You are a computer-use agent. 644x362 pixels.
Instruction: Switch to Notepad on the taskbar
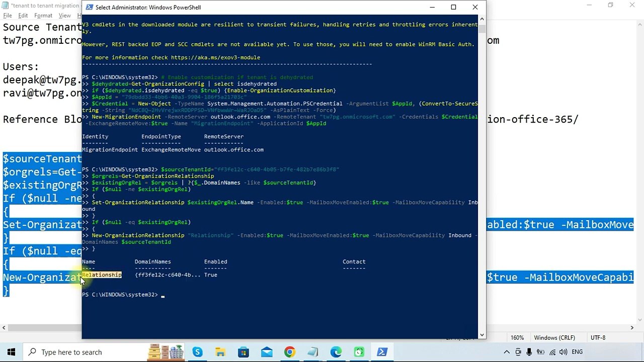313,352
